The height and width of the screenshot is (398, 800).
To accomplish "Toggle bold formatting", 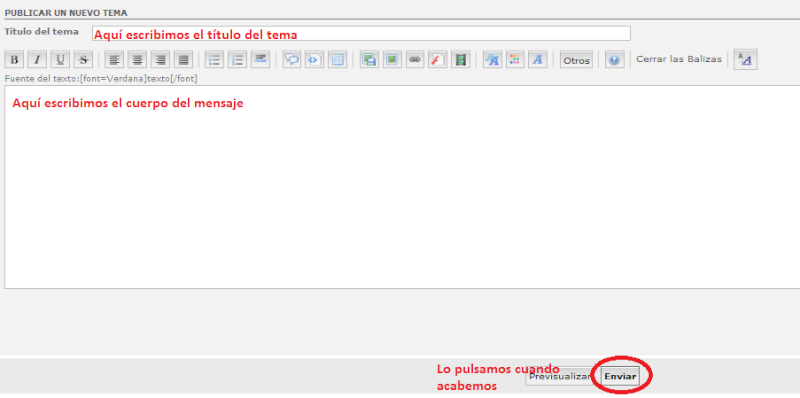I will point(14,60).
